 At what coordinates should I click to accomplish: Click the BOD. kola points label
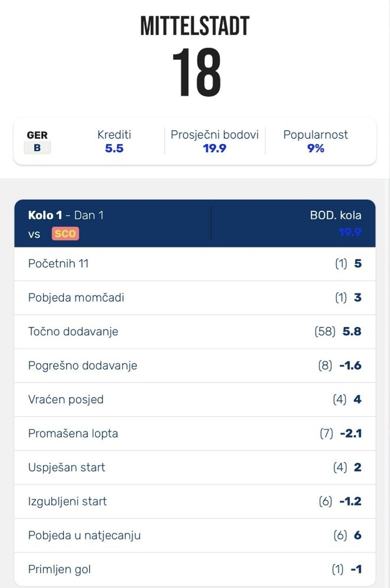click(335, 215)
